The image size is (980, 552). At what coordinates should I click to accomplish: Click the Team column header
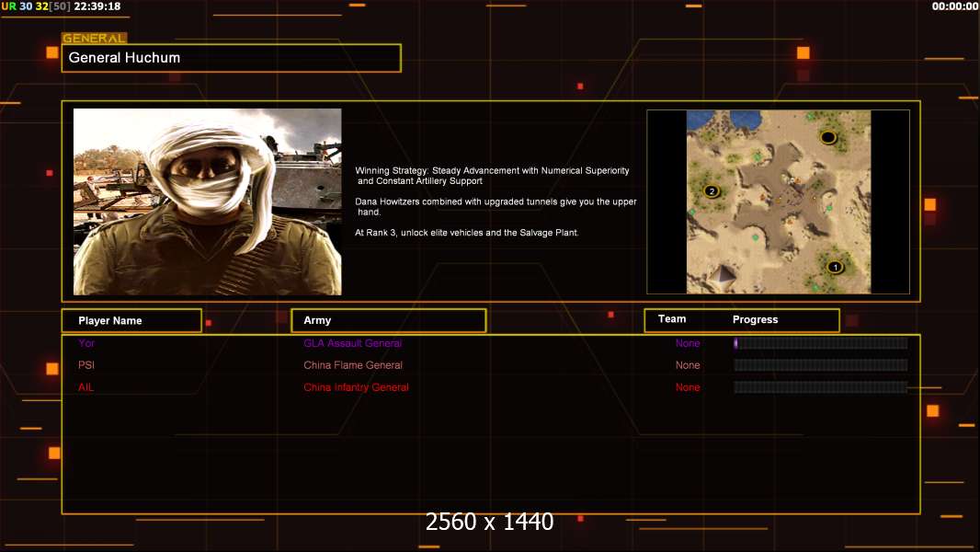(x=672, y=319)
